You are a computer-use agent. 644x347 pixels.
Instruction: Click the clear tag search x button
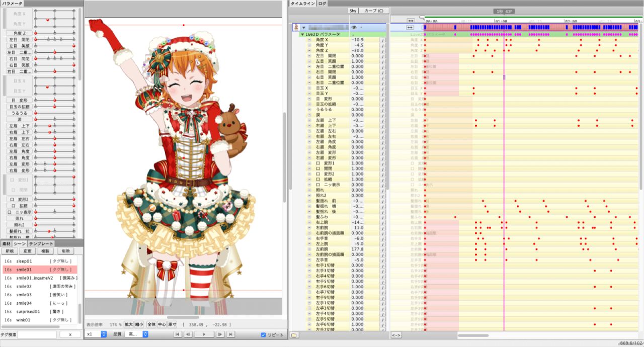(x=70, y=334)
